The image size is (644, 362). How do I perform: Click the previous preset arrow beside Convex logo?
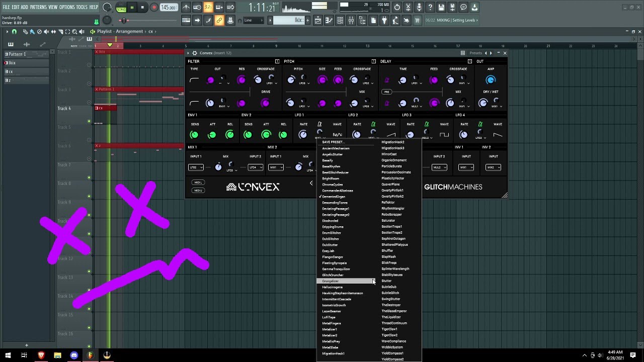coord(311,184)
